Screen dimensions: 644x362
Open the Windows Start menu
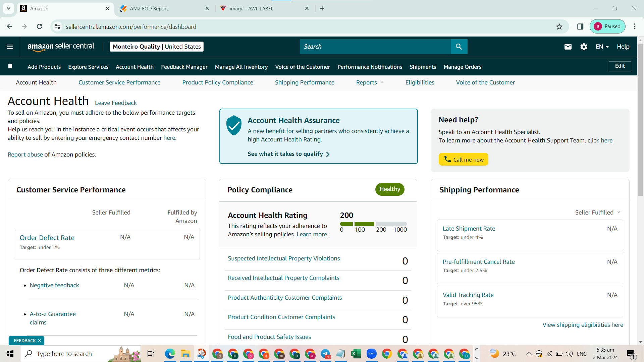point(10,354)
